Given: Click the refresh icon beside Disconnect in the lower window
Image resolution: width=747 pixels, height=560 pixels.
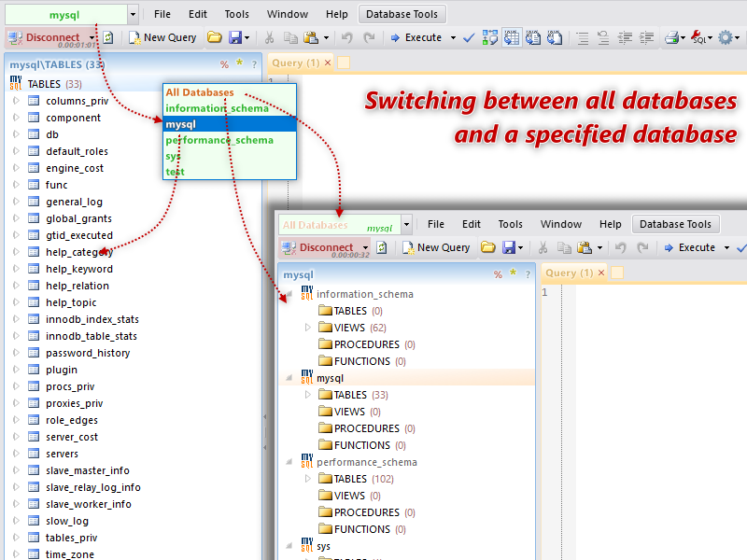Looking at the screenshot, I should click(382, 247).
